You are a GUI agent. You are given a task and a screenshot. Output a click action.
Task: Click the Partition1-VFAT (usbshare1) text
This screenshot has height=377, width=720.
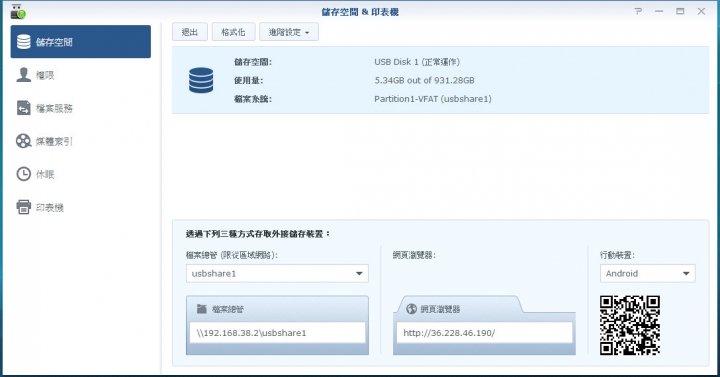[x=433, y=99]
